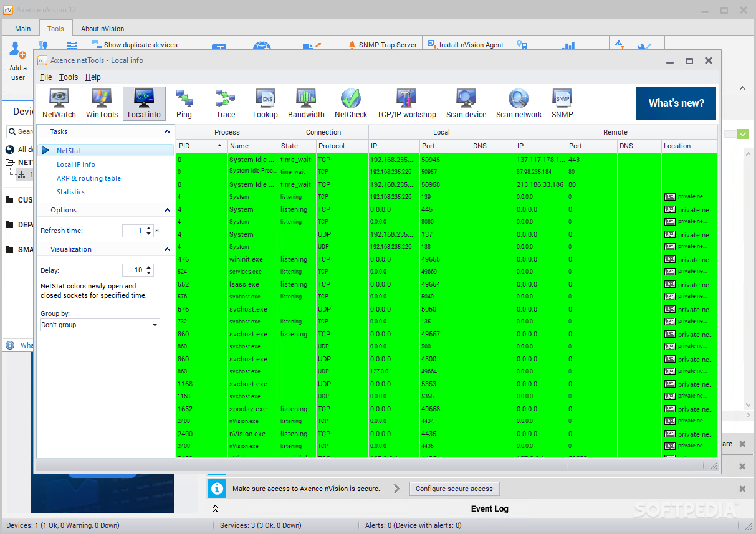Image resolution: width=756 pixels, height=534 pixels.
Task: Launch the Trace tool
Action: click(x=226, y=103)
